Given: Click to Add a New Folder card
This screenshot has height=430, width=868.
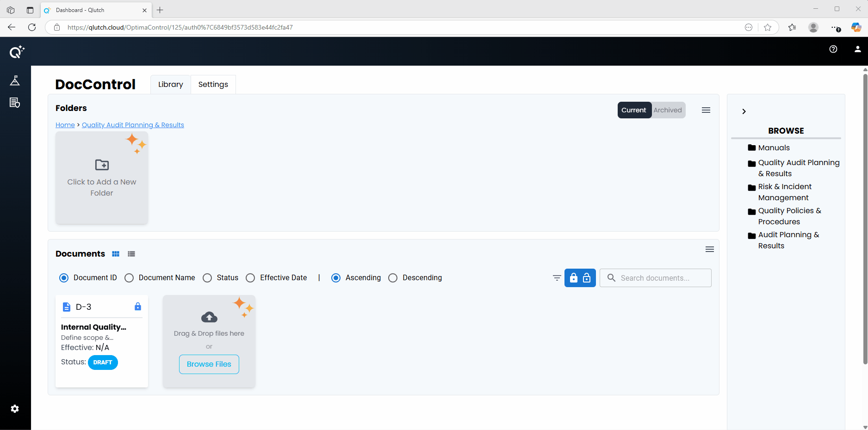Looking at the screenshot, I should coord(102,178).
